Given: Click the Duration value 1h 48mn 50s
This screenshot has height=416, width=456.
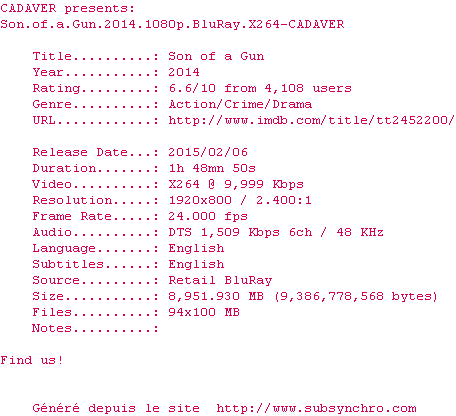Looking at the screenshot, I should pos(212,168).
